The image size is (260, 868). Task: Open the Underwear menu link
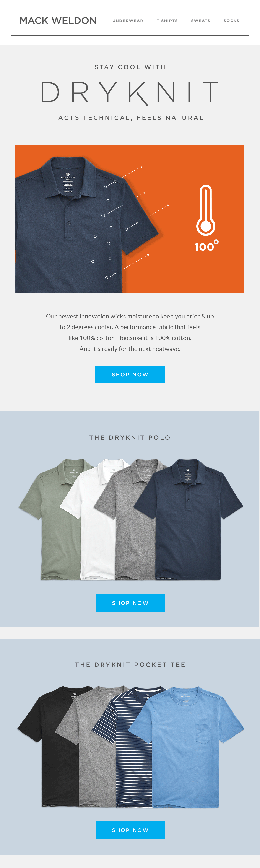point(128,21)
